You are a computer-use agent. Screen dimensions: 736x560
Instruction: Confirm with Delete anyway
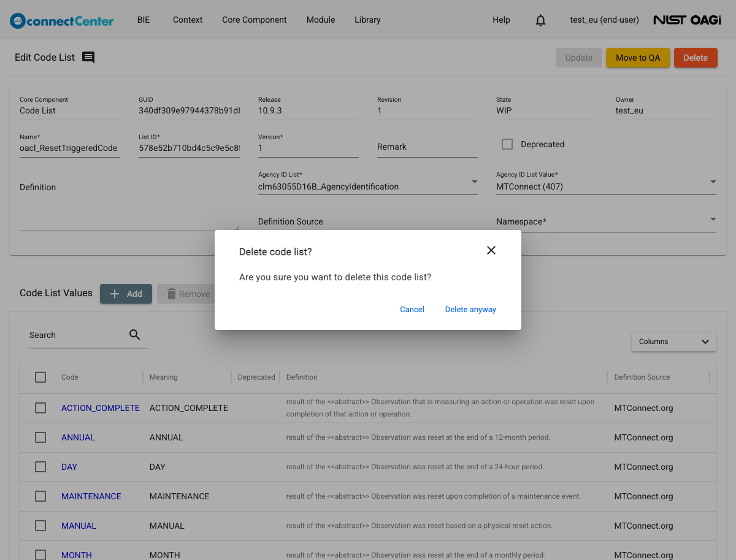click(x=470, y=309)
